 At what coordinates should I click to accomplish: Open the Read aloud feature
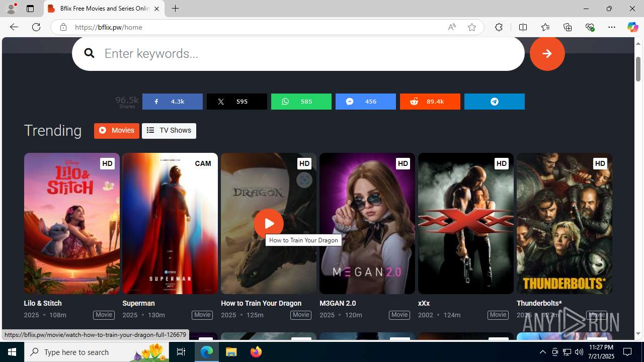[452, 27]
